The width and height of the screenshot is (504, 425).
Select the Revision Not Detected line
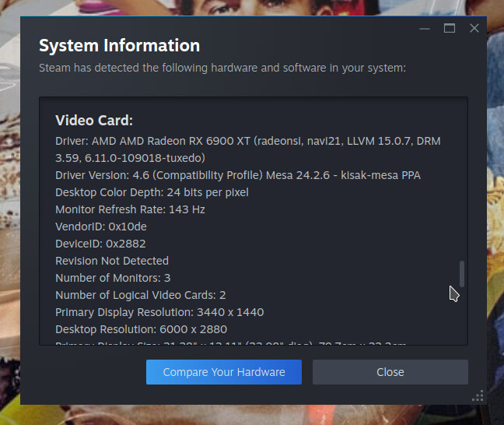[x=112, y=261]
